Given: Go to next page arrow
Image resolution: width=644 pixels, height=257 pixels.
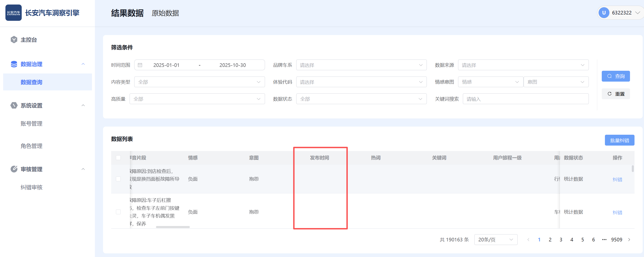Looking at the screenshot, I should coord(629,240).
